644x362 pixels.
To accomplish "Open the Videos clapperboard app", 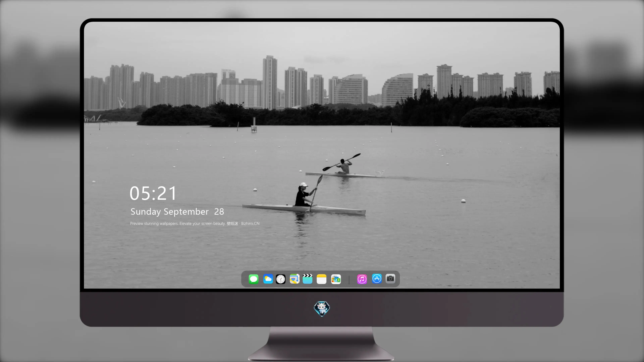I will pyautogui.click(x=308, y=279).
